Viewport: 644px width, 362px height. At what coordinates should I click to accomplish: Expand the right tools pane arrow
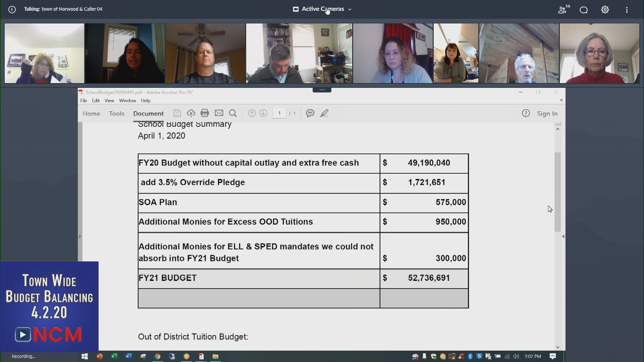click(563, 237)
